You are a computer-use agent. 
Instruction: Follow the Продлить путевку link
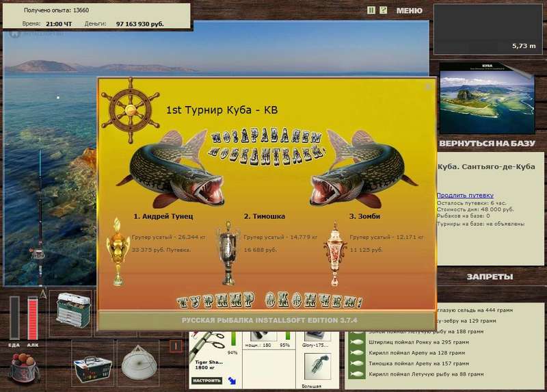click(x=465, y=195)
